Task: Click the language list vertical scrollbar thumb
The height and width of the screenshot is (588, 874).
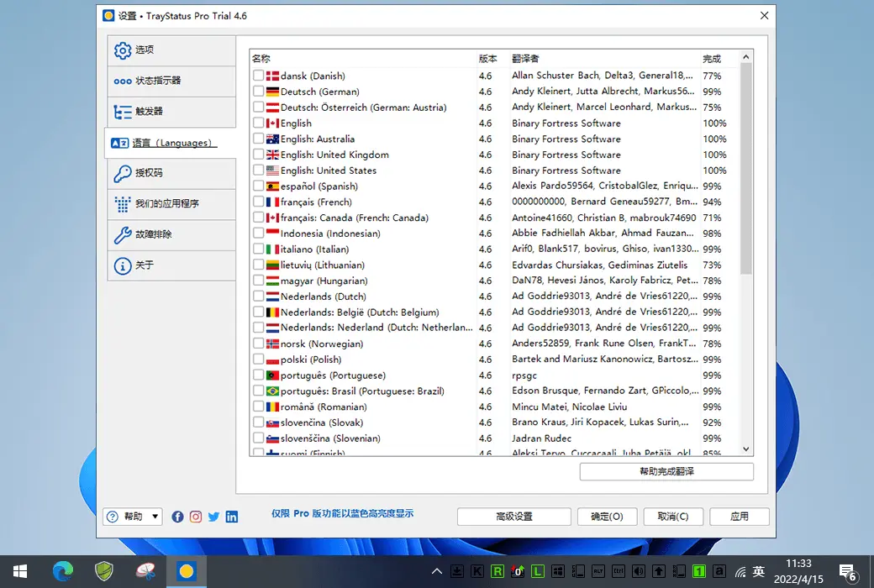Action: (x=745, y=168)
